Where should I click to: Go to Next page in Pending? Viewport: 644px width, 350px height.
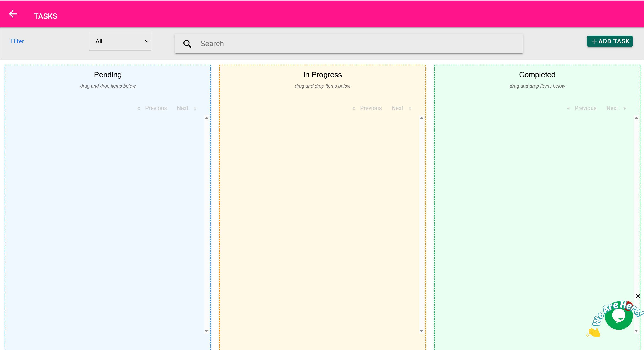(182, 108)
